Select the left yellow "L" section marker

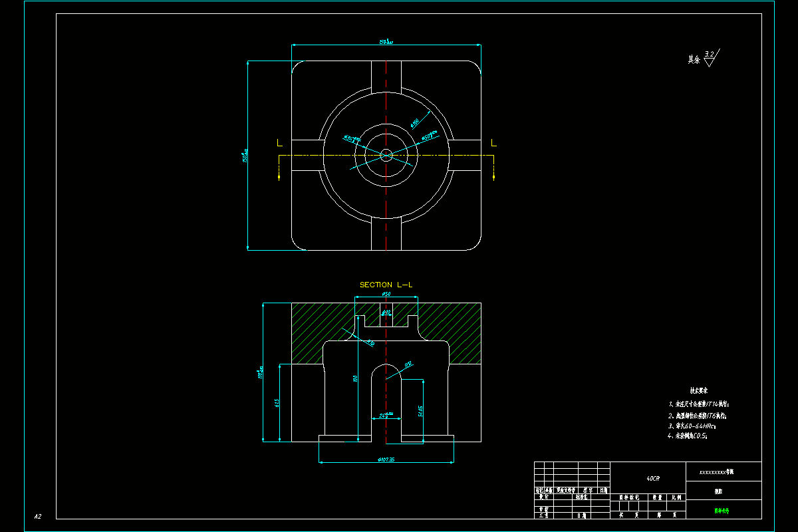point(279,142)
